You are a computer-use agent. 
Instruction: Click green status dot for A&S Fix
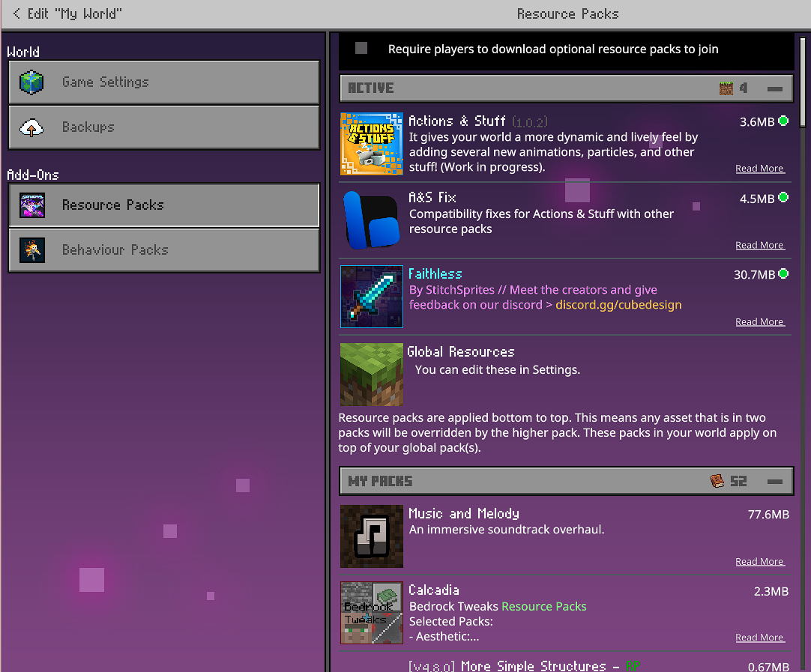783,198
